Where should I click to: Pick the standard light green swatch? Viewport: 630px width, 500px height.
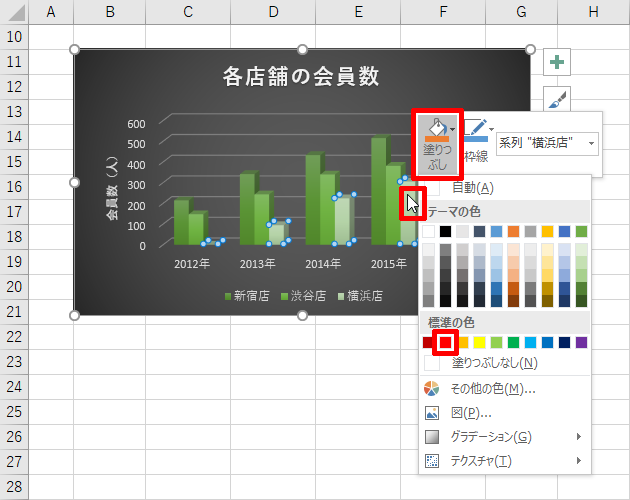(x=496, y=342)
